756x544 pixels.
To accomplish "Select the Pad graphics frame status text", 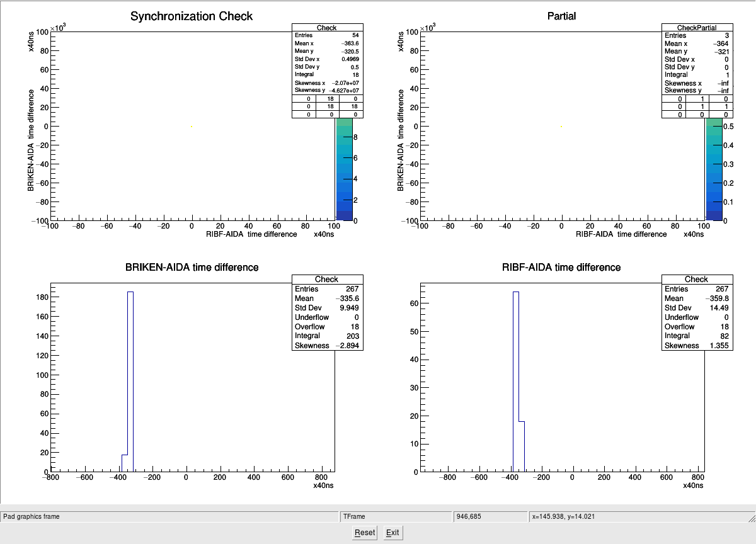I will tap(31, 516).
